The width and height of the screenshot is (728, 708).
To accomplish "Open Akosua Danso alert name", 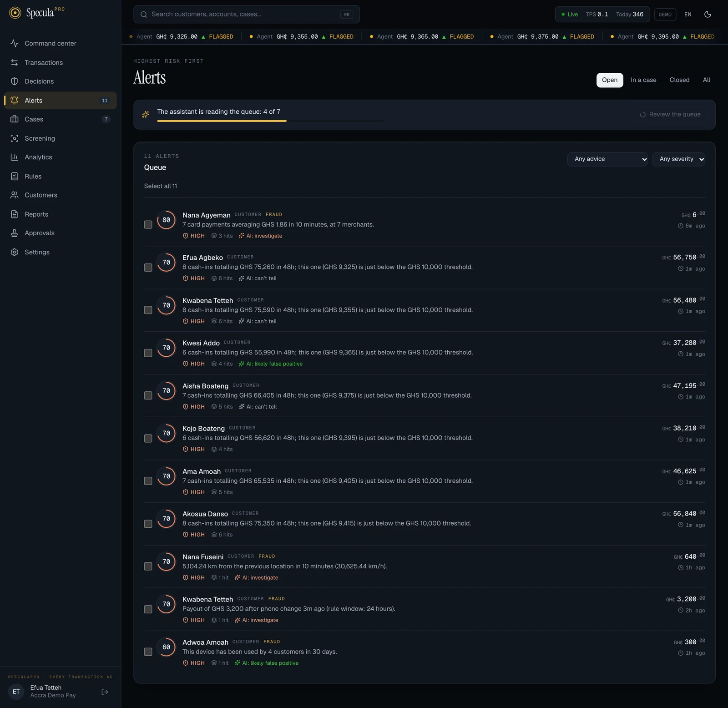I will coord(205,514).
